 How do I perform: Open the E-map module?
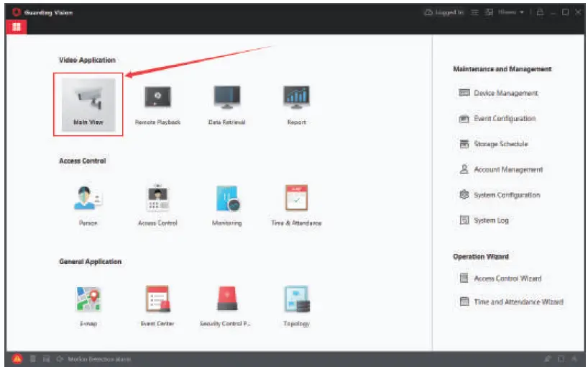pyautogui.click(x=88, y=306)
